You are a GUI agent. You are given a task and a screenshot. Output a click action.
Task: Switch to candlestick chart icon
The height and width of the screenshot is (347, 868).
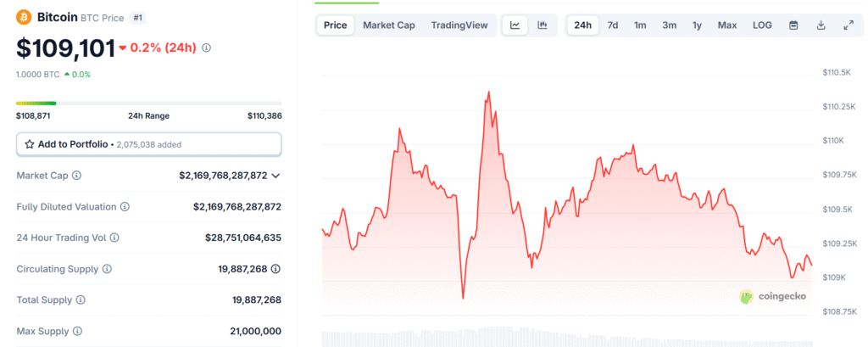(x=542, y=25)
